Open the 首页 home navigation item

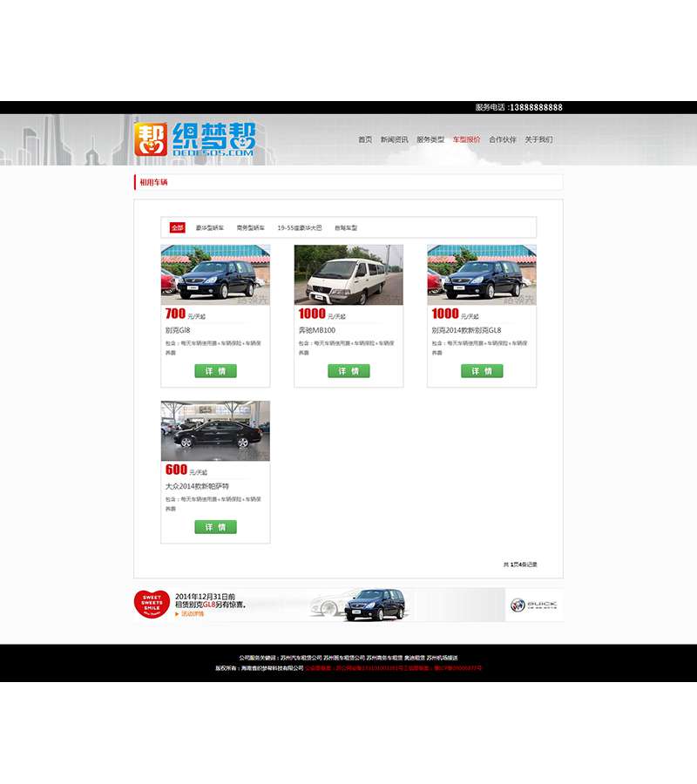365,139
